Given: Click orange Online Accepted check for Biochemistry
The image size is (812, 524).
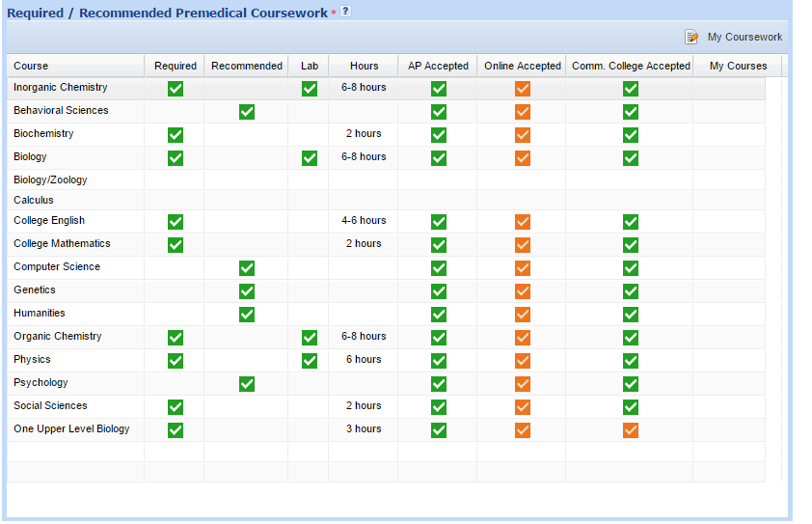Looking at the screenshot, I should pyautogui.click(x=523, y=135).
